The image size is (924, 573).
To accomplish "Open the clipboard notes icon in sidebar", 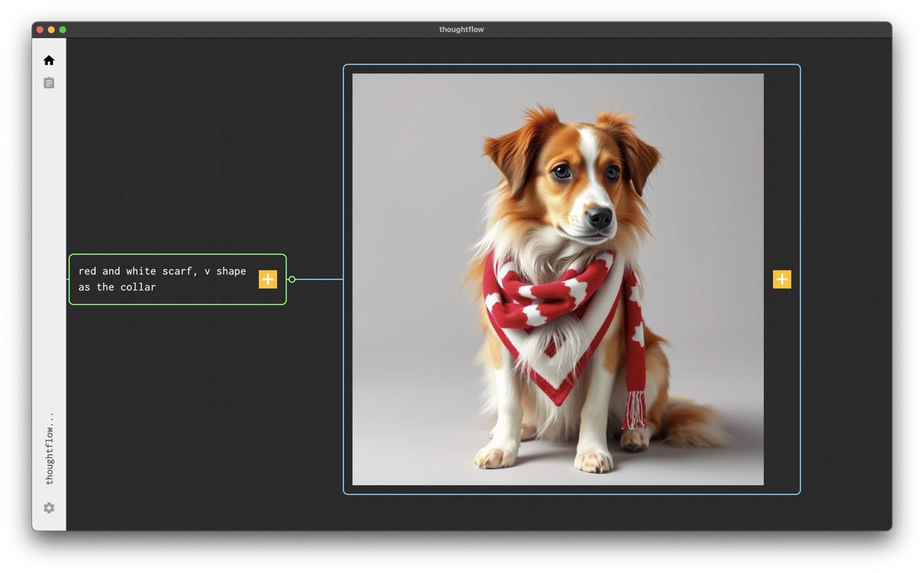I will 49,82.
